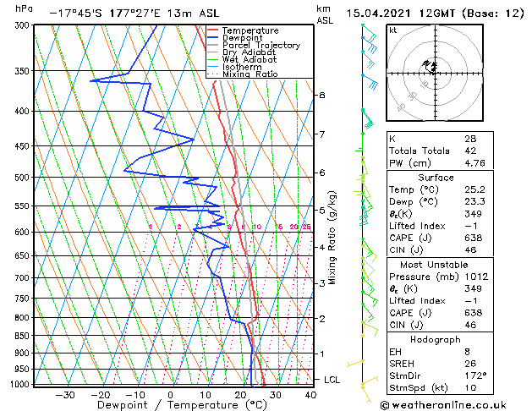Click the PW (cm) value 4.76
532x411 pixels.
coord(475,163)
